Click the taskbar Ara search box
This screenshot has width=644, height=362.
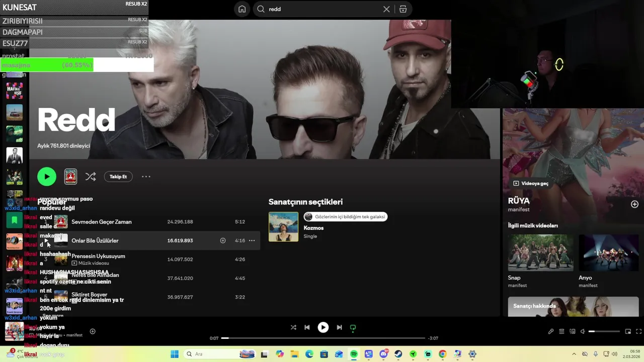tap(220, 354)
